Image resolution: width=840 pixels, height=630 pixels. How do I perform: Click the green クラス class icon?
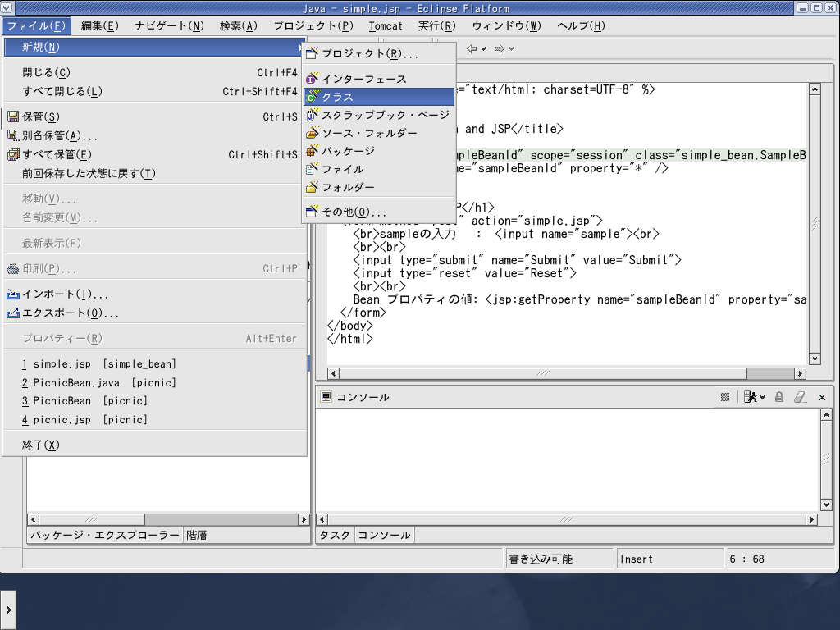[x=312, y=97]
